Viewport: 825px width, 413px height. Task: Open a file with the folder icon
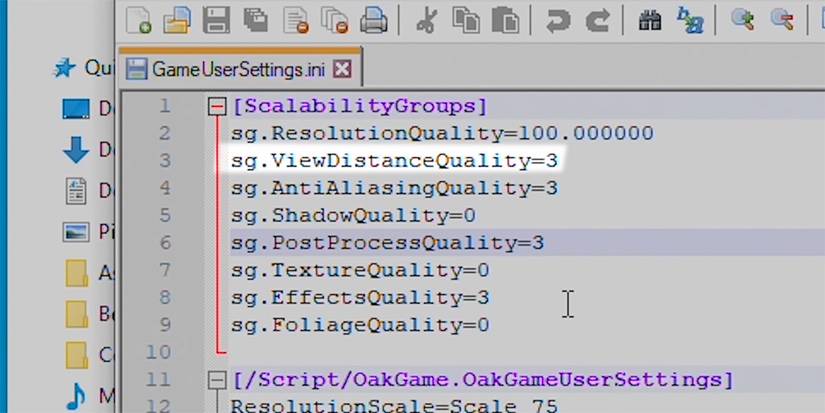pos(177,19)
